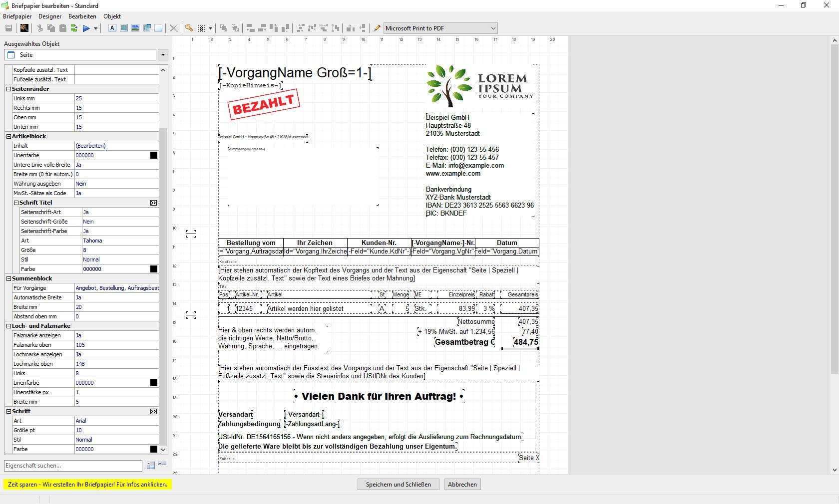Image resolution: width=839 pixels, height=504 pixels.
Task: Open font dialog via Schrift '>>' button
Action: pos(153,411)
